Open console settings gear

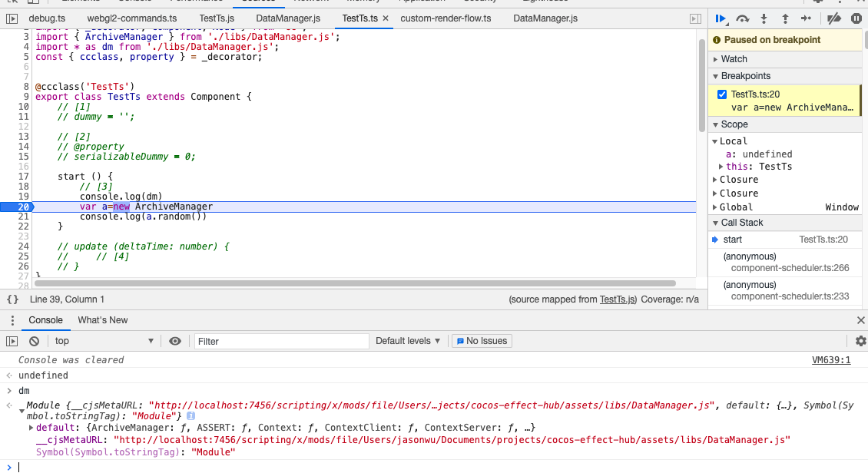pyautogui.click(x=860, y=341)
